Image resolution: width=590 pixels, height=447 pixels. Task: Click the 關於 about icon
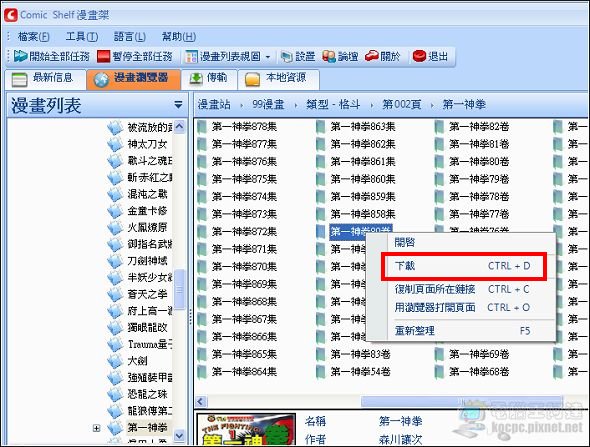[x=372, y=56]
